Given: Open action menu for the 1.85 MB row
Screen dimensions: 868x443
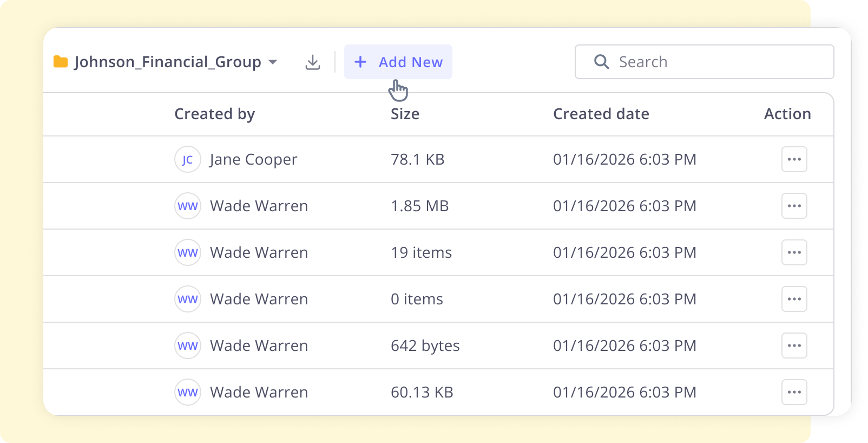Looking at the screenshot, I should click(x=794, y=206).
